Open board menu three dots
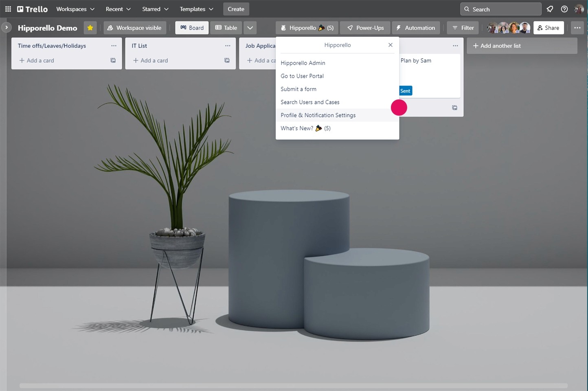588x391 pixels. [x=577, y=28]
